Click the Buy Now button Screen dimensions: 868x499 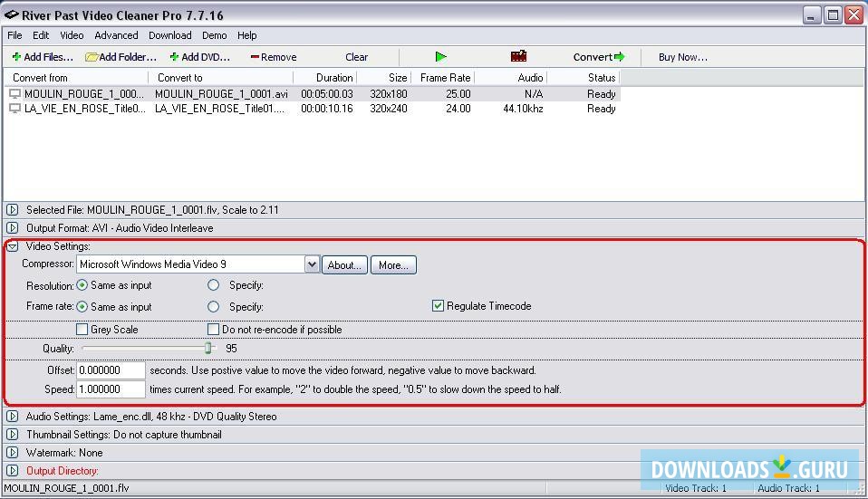coord(682,57)
